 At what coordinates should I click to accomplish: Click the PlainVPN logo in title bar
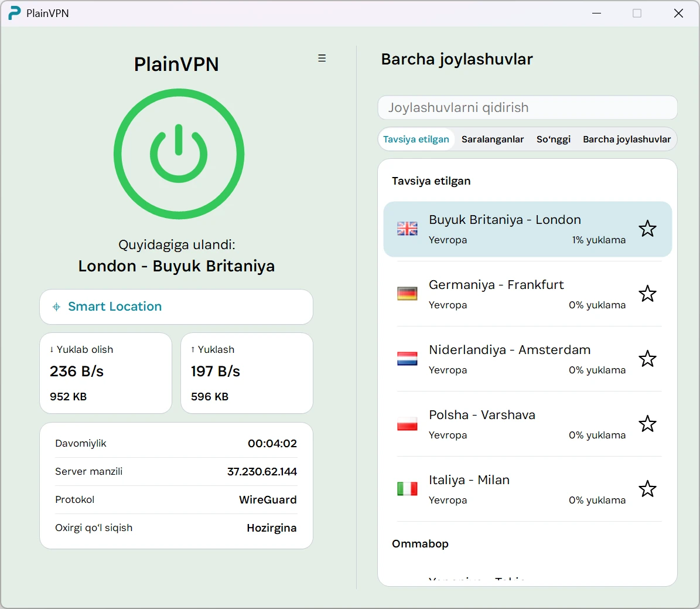click(15, 13)
